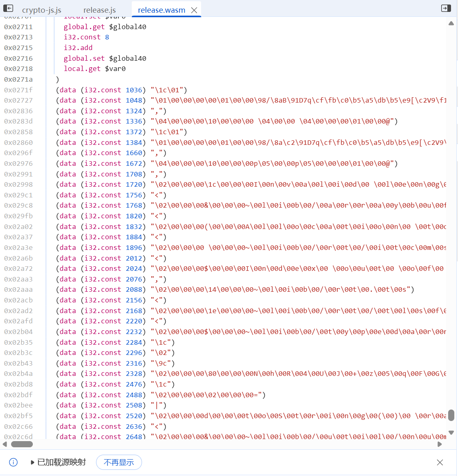Select the release.wasm tab
This screenshot has height=476, width=458.
point(161,10)
